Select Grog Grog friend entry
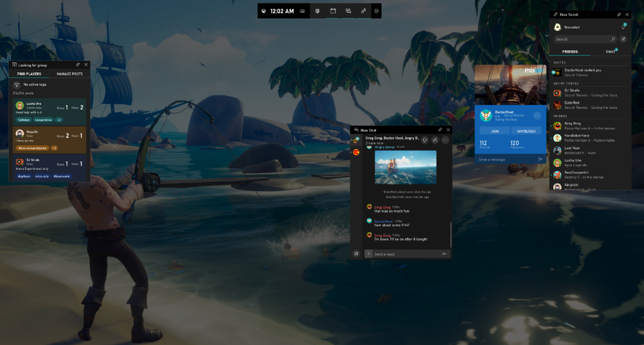Screen dimensions: 644x345 pyautogui.click(x=590, y=126)
